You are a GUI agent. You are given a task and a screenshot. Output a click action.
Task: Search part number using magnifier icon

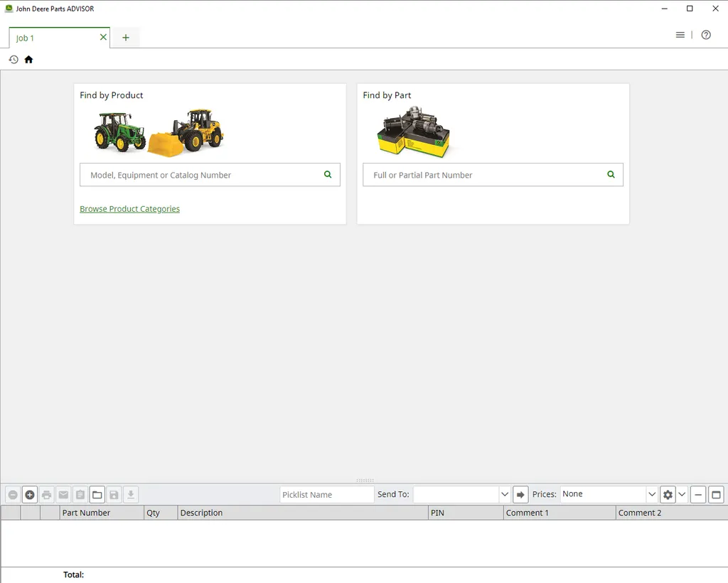point(611,174)
